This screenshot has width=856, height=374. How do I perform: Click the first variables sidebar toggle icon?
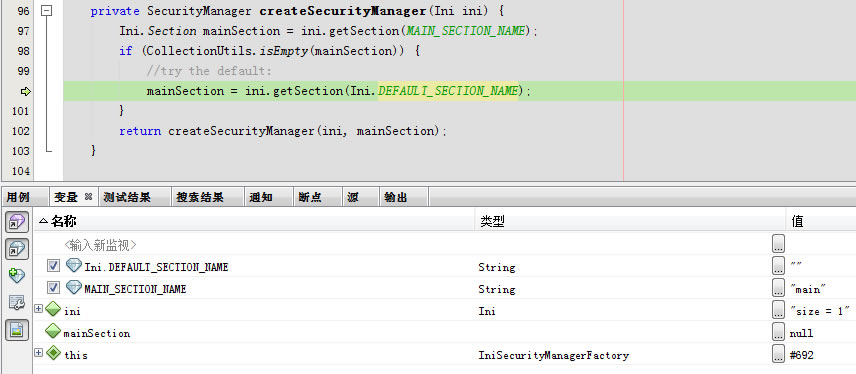pos(17,222)
